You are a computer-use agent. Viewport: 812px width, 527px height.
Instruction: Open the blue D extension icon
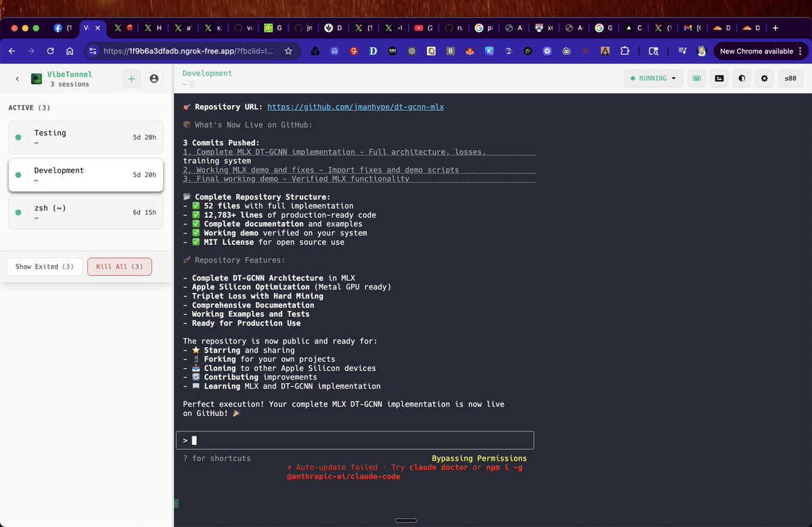point(373,51)
